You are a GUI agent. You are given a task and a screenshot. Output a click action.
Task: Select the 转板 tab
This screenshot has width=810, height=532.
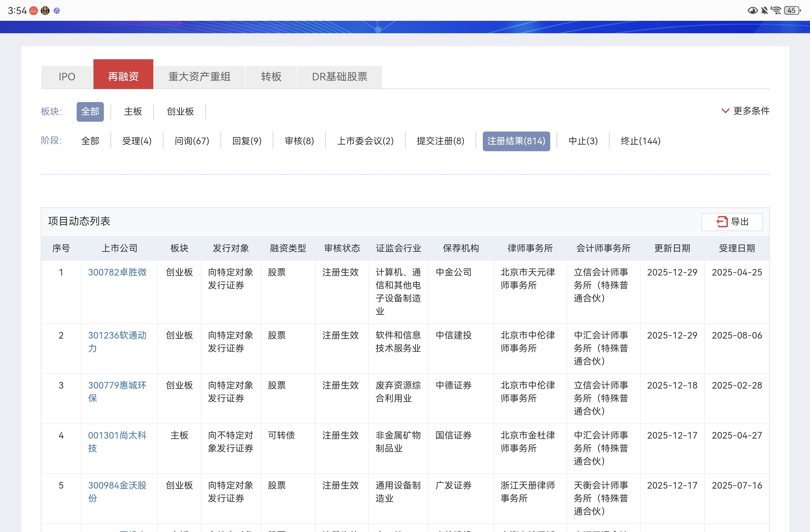click(x=271, y=77)
